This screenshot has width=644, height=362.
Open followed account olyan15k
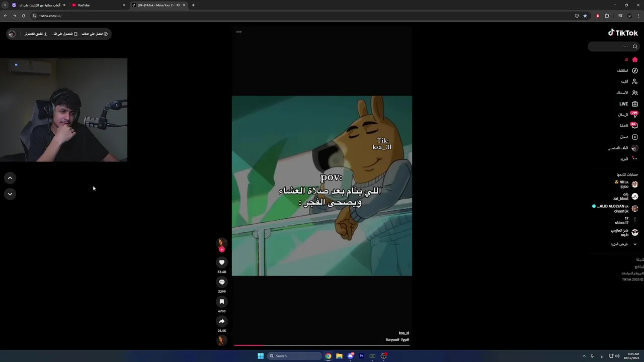click(x=615, y=209)
